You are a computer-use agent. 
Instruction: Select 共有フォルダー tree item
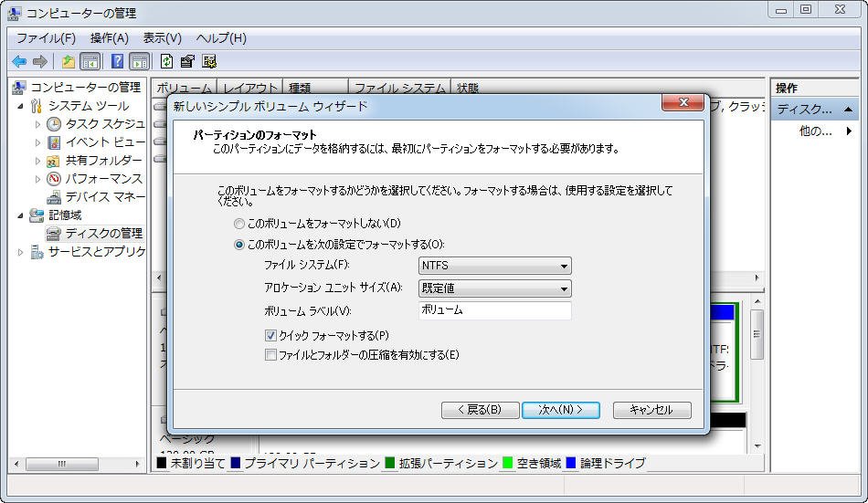tap(104, 160)
